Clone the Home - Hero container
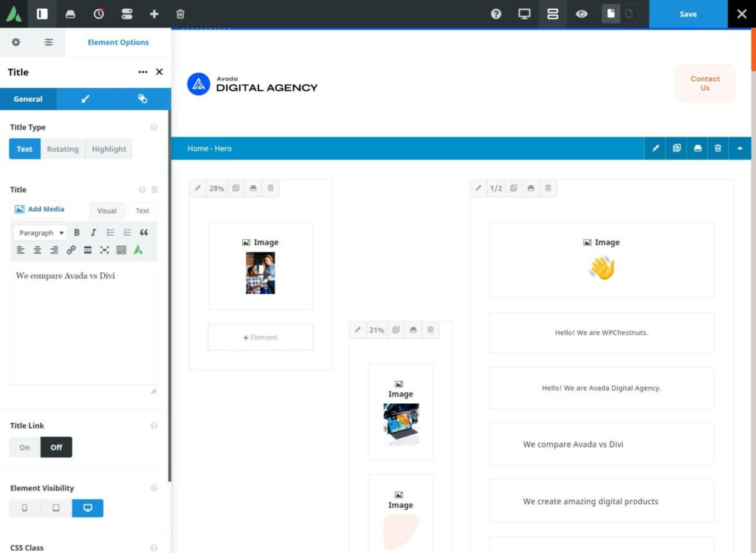This screenshot has width=756, height=553. 676,148
